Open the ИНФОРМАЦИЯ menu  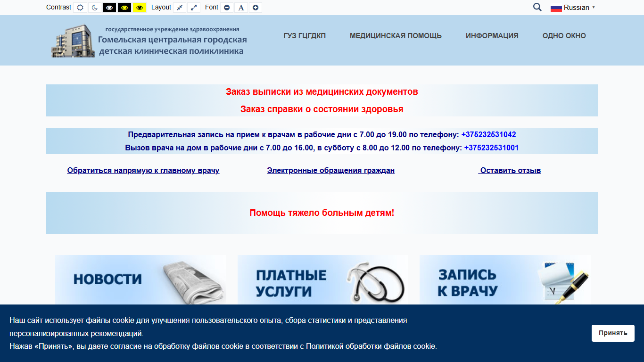click(492, 36)
